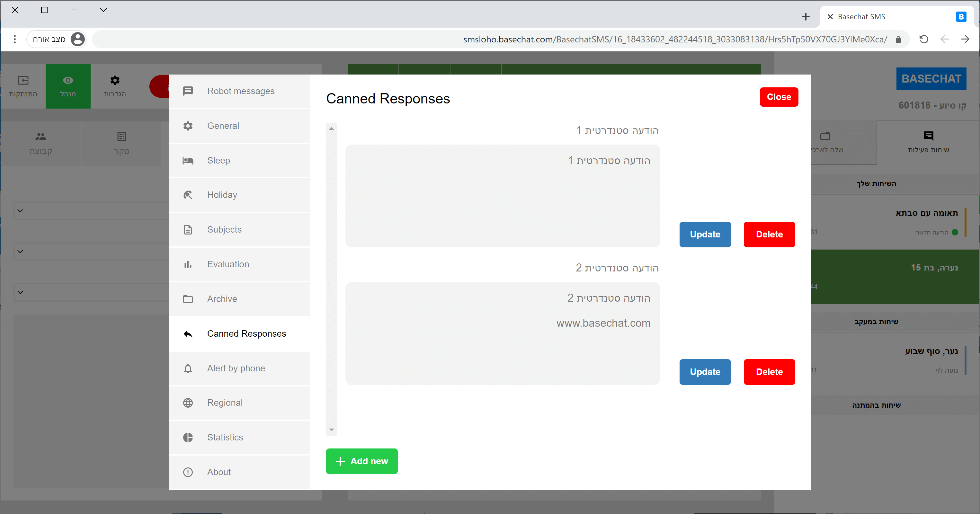Expand the third dropdown chevron on left panel
The height and width of the screenshot is (514, 980).
click(x=21, y=292)
